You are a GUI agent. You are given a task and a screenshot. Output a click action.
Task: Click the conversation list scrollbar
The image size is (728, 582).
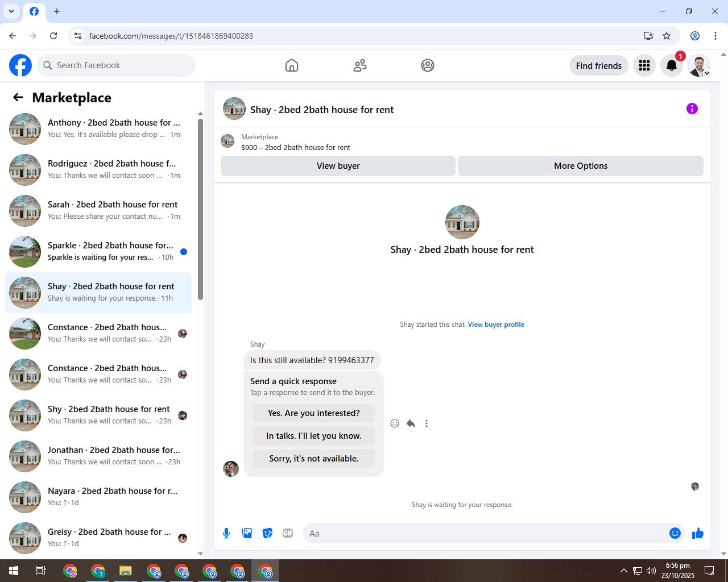[x=200, y=209]
